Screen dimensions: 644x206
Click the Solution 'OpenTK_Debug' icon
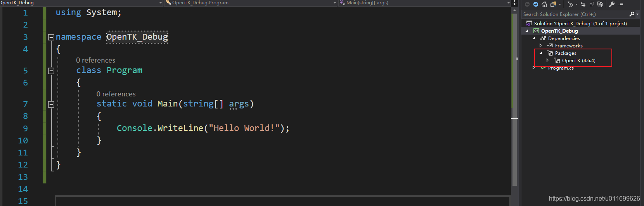(529, 23)
